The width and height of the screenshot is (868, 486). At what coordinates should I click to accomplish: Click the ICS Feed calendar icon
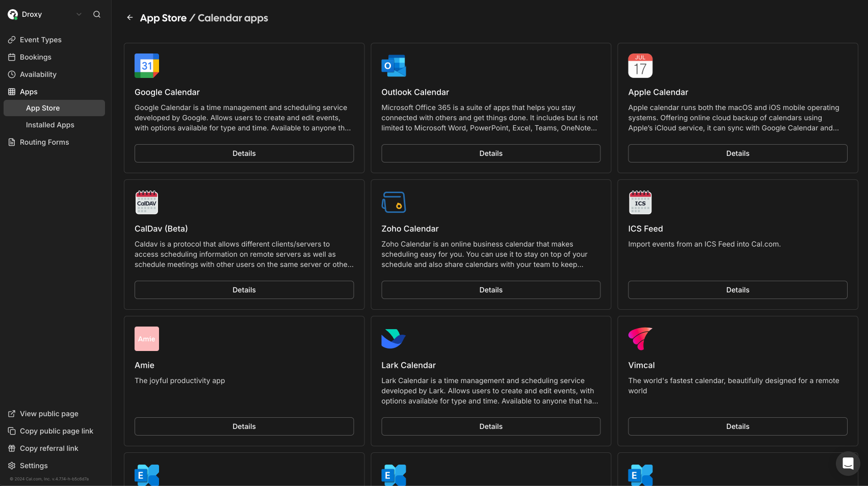[x=640, y=202]
